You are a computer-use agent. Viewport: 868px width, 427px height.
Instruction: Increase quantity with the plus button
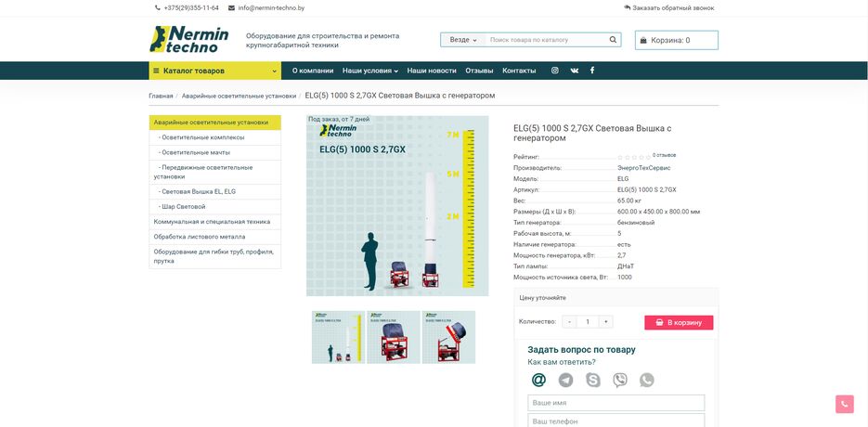(x=606, y=322)
